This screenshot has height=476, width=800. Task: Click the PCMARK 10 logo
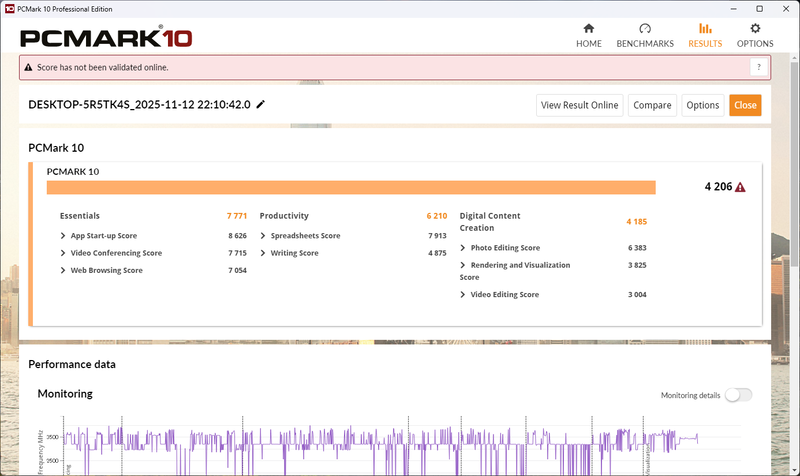106,38
